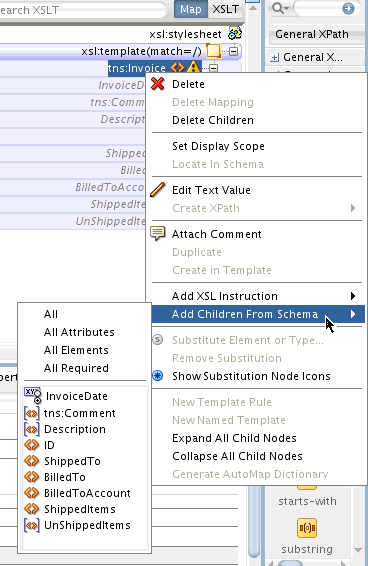Click the InvoiceDate attribute icon in submenu

click(x=33, y=396)
